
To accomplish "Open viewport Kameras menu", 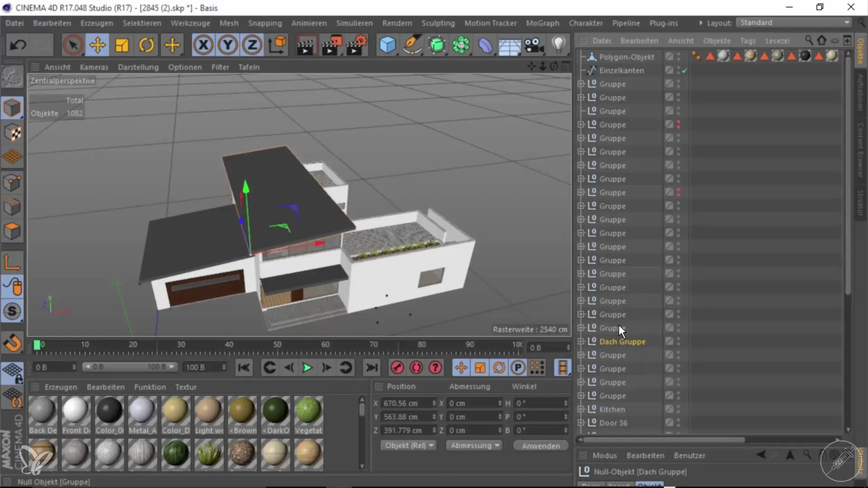I will pyautogui.click(x=94, y=67).
